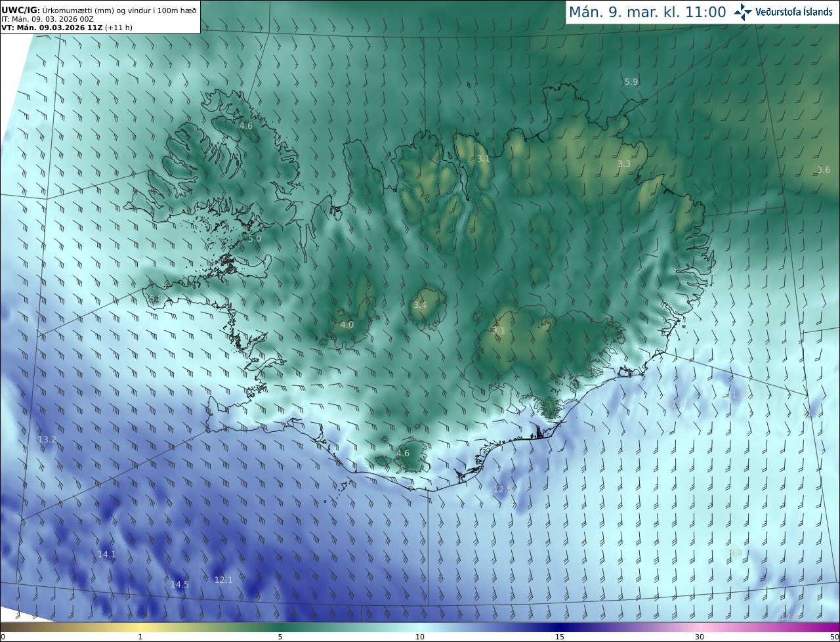Click the 14.1 value over the sea

(107, 554)
